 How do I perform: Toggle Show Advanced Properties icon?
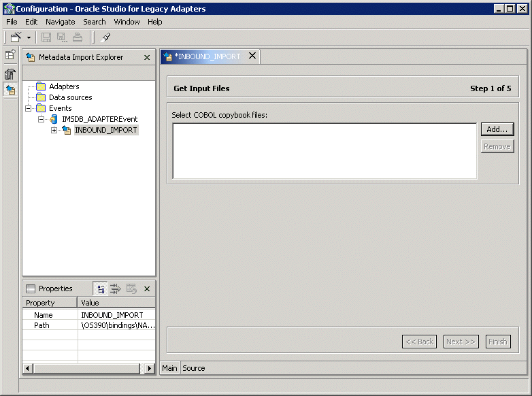(x=116, y=288)
